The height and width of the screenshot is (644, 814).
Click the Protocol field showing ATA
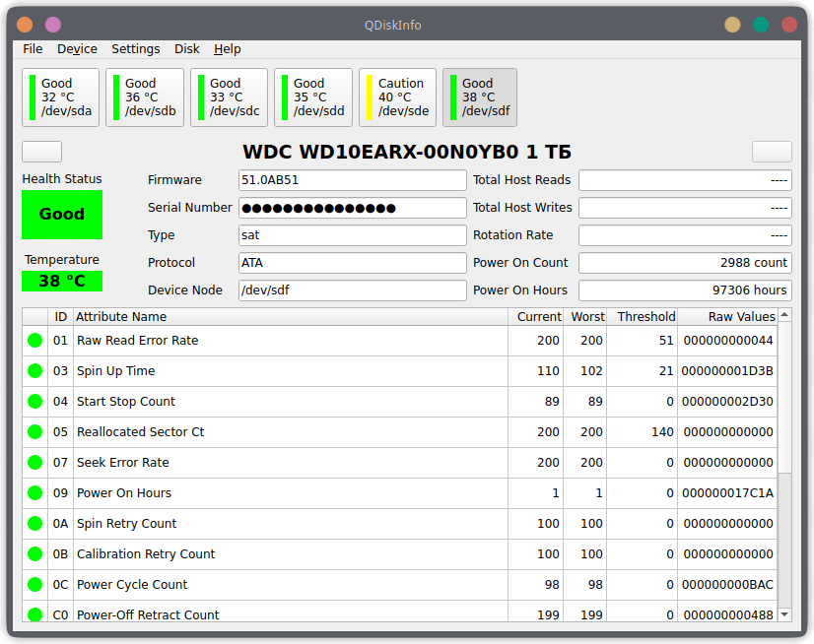coord(353,263)
